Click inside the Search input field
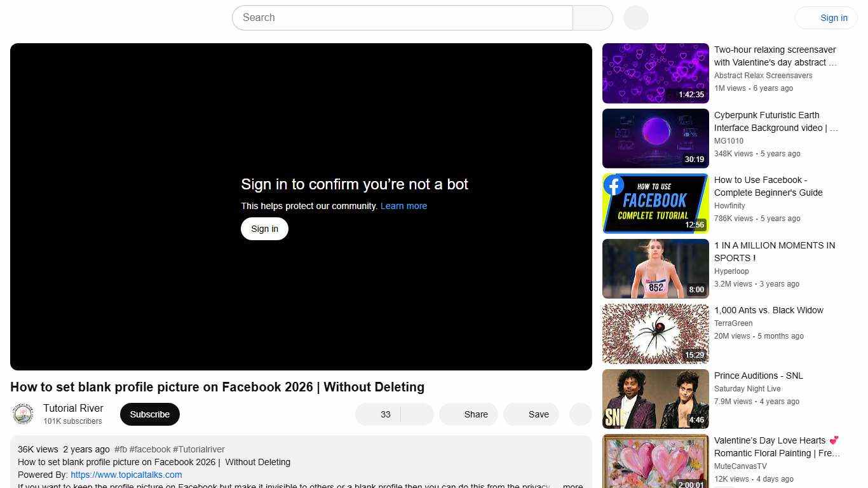Screen dimensions: 868x488 click(x=381, y=17)
